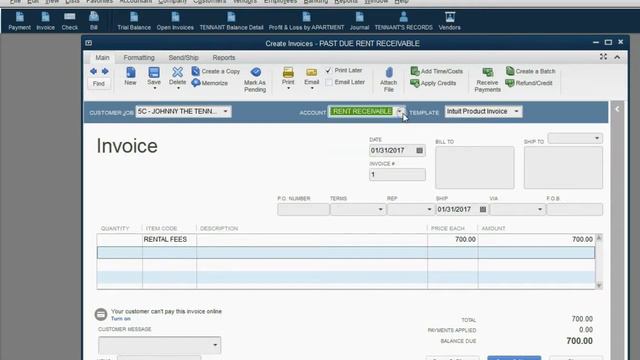This screenshot has height=360, width=640.
Task: Click the Invoice icon in top icon bar
Action: (45, 21)
